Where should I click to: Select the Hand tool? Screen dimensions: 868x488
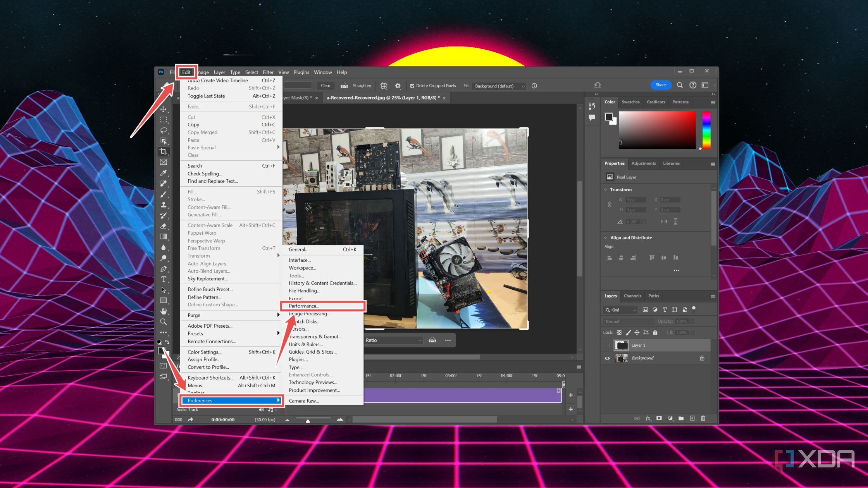[x=164, y=311]
